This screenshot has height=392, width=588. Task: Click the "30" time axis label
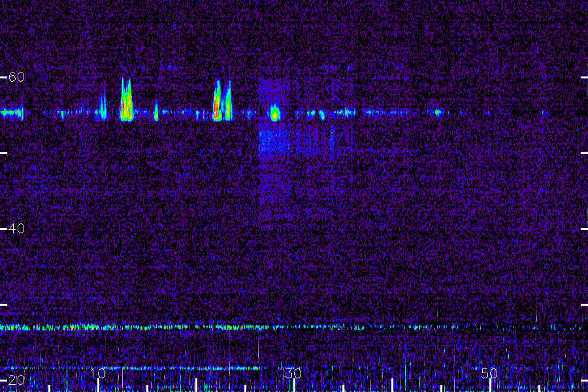coord(293,373)
